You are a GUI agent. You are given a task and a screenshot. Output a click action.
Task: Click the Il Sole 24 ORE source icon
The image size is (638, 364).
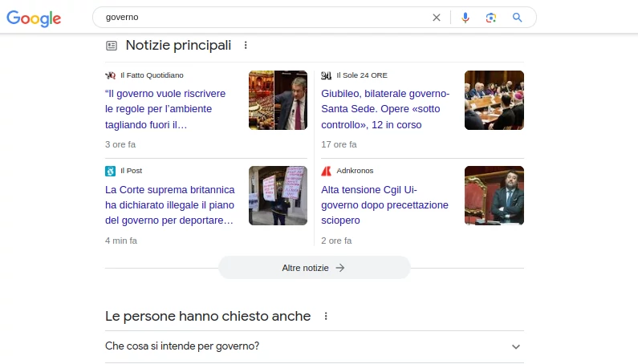point(327,75)
